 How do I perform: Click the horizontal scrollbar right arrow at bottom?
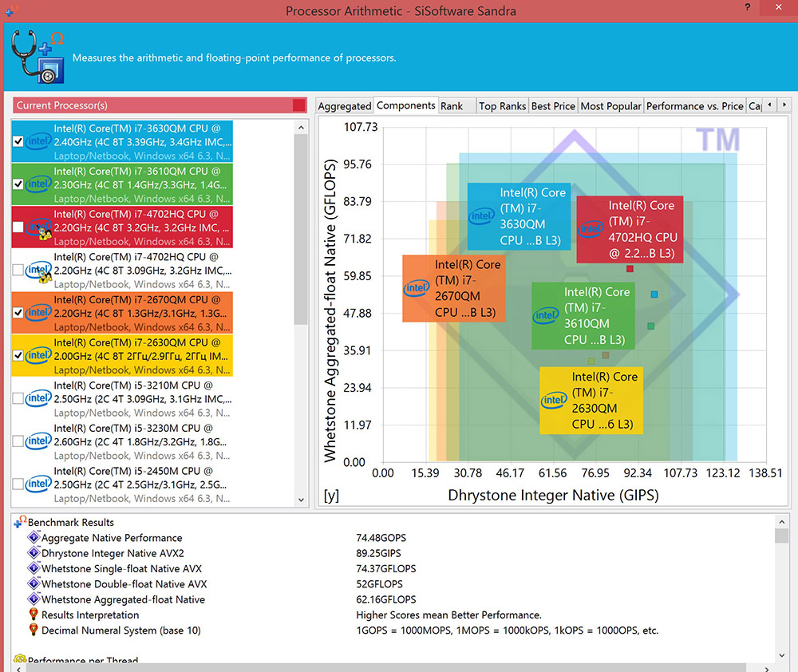click(x=766, y=668)
